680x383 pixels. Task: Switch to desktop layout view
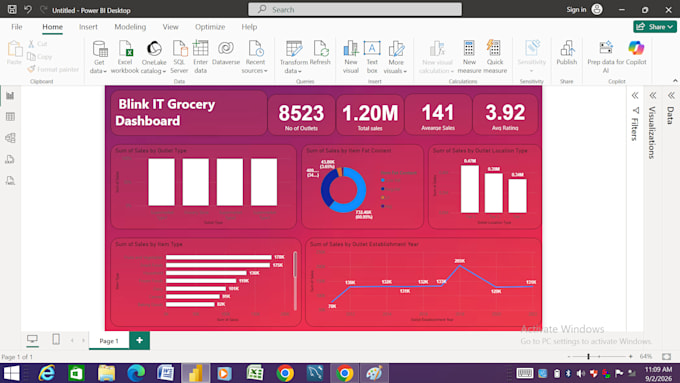coord(33,339)
